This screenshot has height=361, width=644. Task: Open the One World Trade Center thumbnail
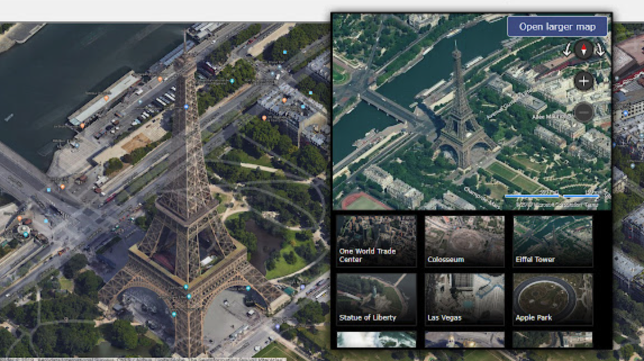coord(376,241)
